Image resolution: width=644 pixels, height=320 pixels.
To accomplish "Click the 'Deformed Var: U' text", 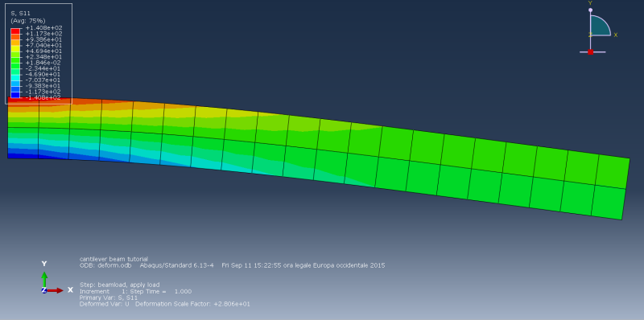I will [105, 304].
